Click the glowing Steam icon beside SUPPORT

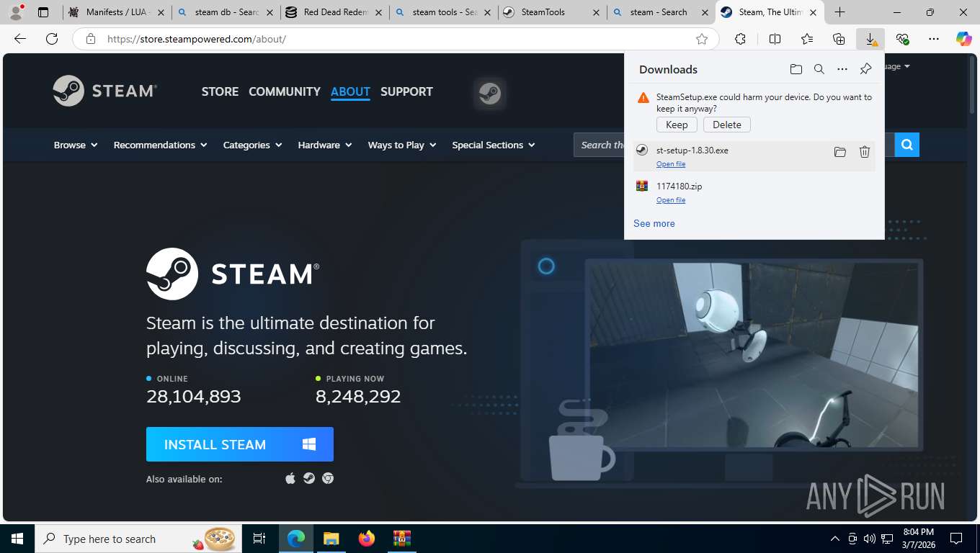490,94
